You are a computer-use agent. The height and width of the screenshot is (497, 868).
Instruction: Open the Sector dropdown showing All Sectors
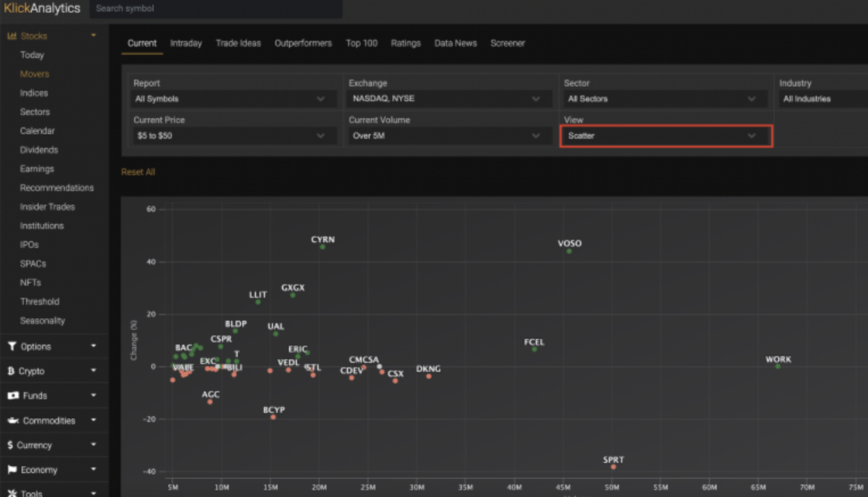[665, 98]
